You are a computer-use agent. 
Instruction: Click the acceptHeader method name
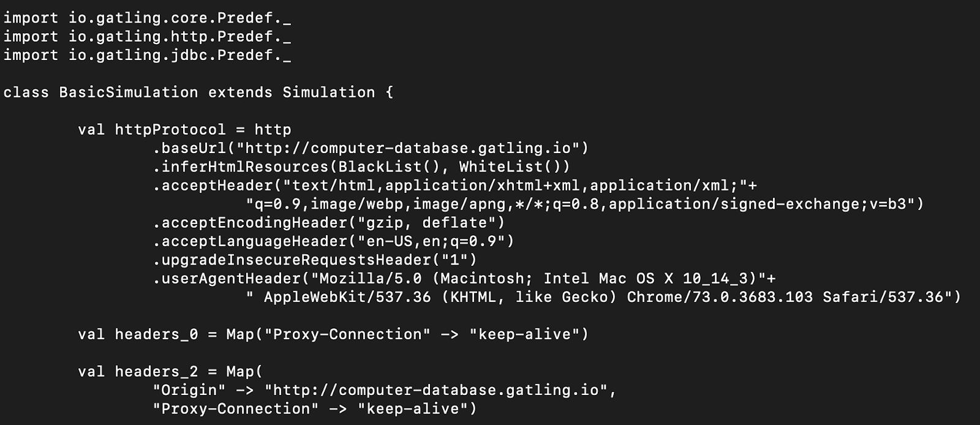217,186
